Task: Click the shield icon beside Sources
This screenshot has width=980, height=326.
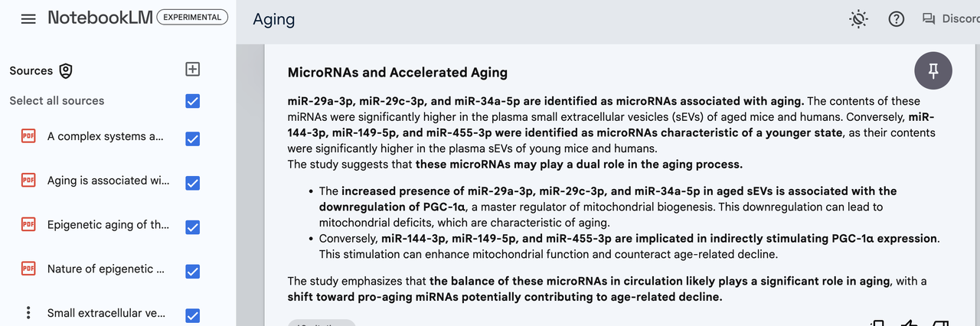Action: click(67, 70)
